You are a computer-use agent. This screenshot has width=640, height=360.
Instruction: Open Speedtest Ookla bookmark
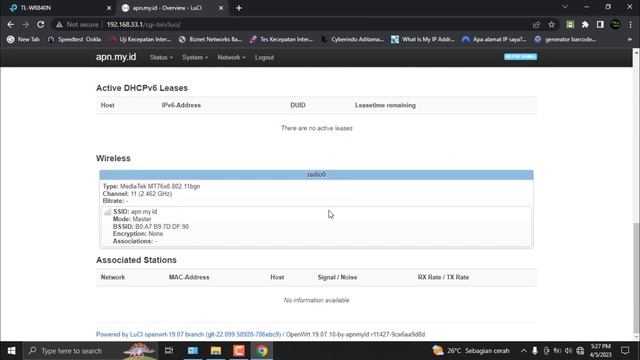click(74, 39)
